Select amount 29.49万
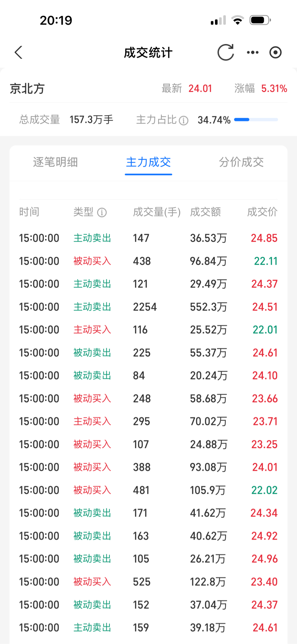Screen dimensions: 297x644 [x=208, y=284]
